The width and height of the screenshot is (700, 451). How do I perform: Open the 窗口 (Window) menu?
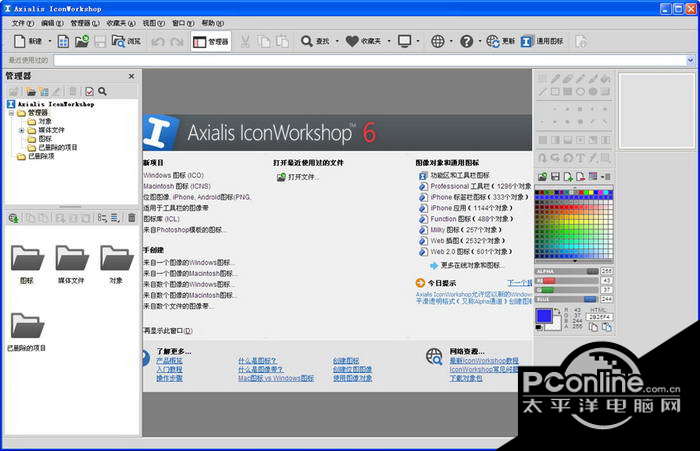183,23
